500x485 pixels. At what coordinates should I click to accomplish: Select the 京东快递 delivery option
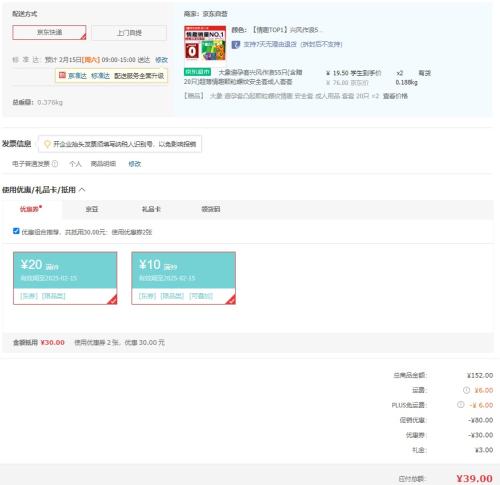[49, 32]
